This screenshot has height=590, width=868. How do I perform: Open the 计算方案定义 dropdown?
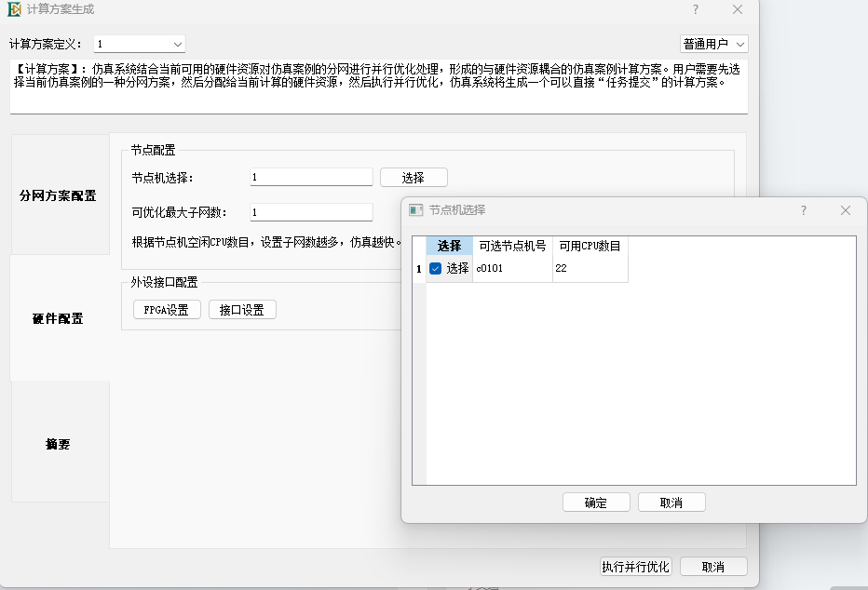[140, 44]
